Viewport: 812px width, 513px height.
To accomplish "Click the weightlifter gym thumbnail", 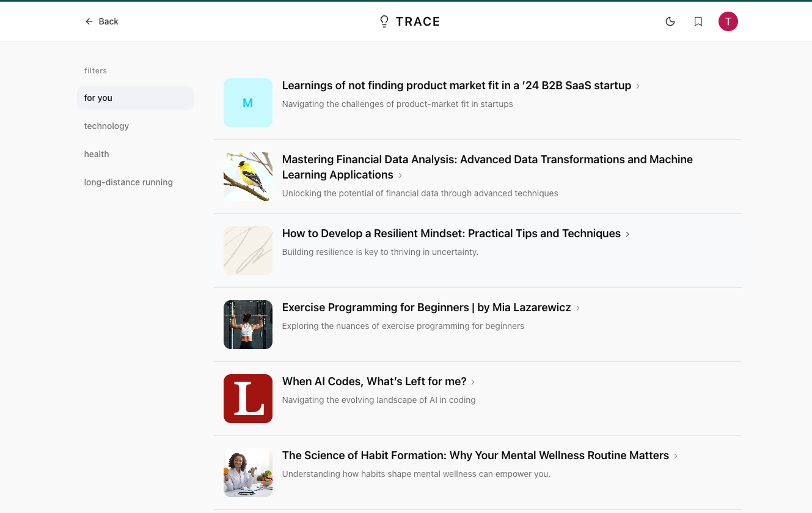I will [x=248, y=325].
